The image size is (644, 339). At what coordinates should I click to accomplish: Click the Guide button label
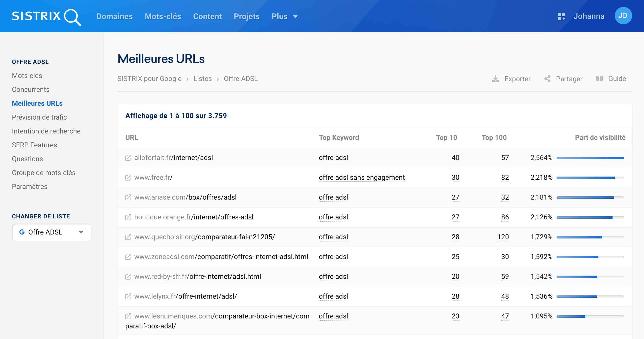(x=617, y=79)
